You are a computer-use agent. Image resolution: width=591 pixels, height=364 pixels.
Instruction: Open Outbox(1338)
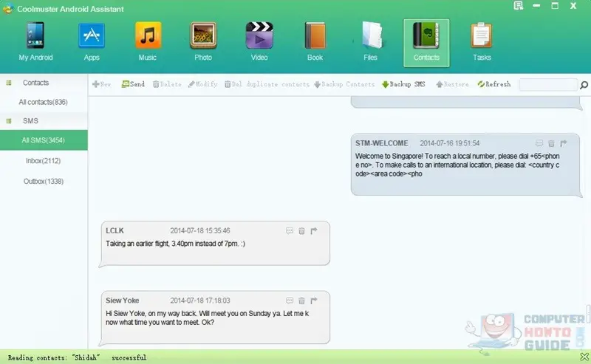44,181
